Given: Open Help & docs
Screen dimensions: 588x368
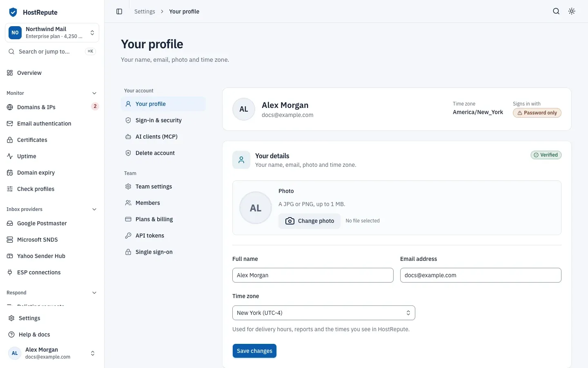Looking at the screenshot, I should [52, 334].
